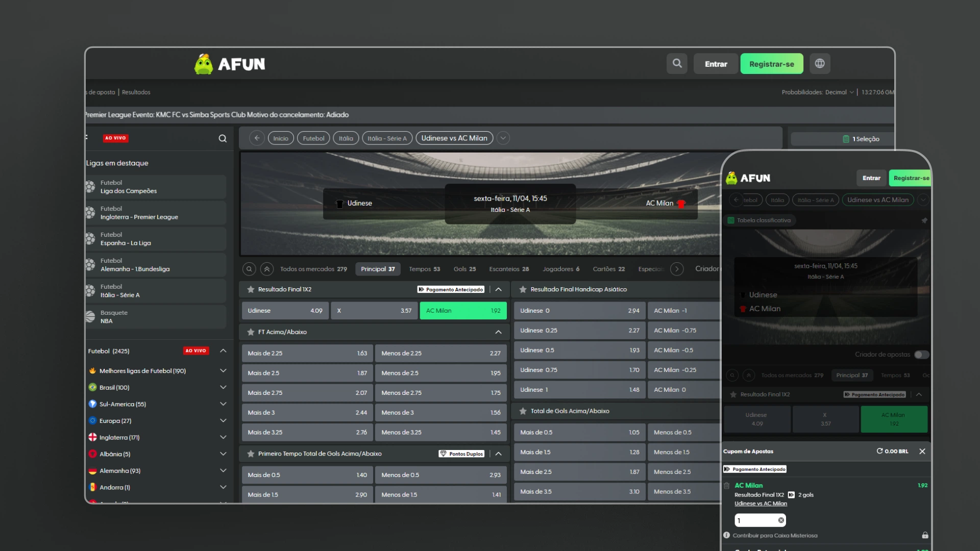This screenshot has height=551, width=980.
Task: Open the match selector dropdown chevron
Action: coord(503,138)
